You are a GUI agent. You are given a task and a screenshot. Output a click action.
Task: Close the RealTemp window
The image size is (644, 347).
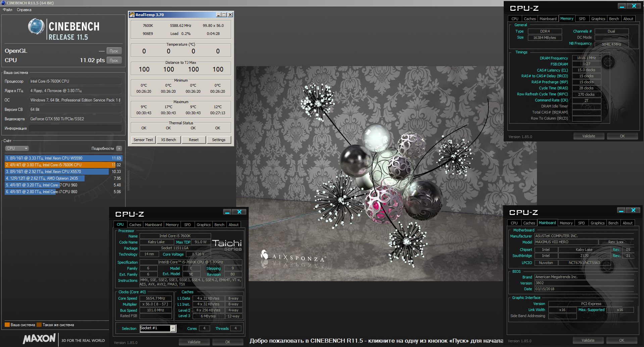(x=230, y=15)
